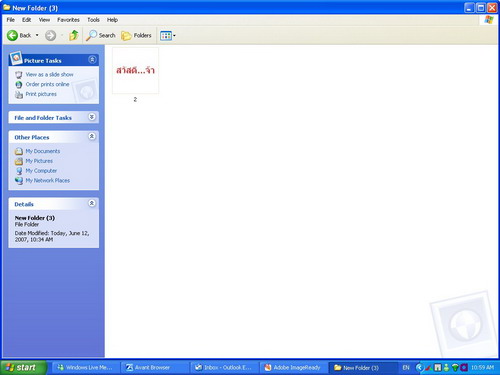The image size is (500, 375).
Task: Click the grayed Forward arrow button
Action: coord(51,35)
